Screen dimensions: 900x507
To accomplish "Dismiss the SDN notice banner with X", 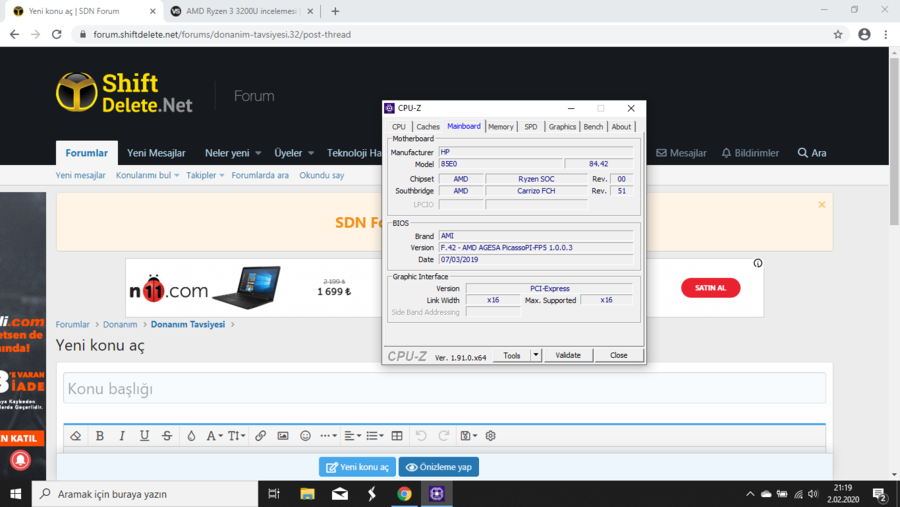I will coord(822,204).
